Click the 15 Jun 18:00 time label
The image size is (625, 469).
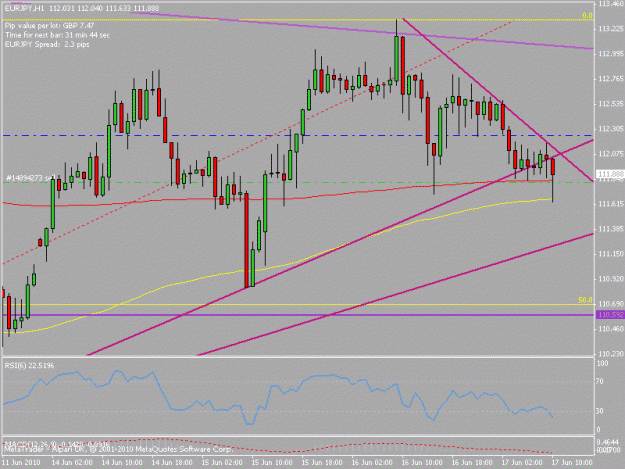[x=322, y=463]
